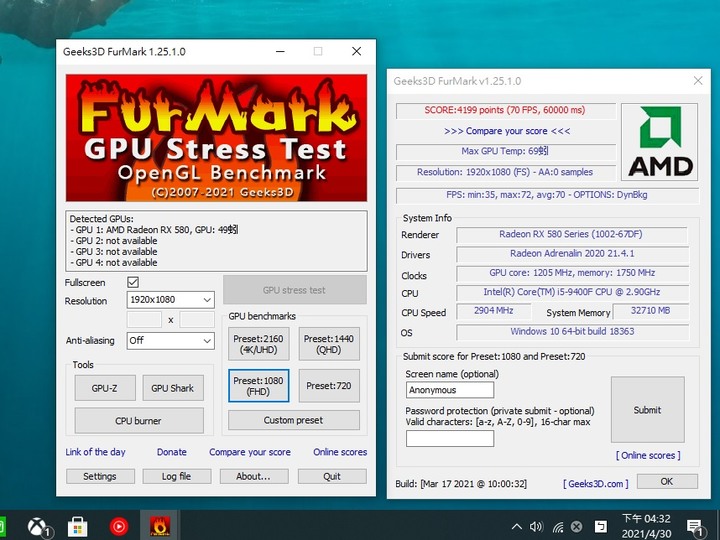720x540 pixels.
Task: Open the Anti-aliasing dropdown
Action: point(170,341)
